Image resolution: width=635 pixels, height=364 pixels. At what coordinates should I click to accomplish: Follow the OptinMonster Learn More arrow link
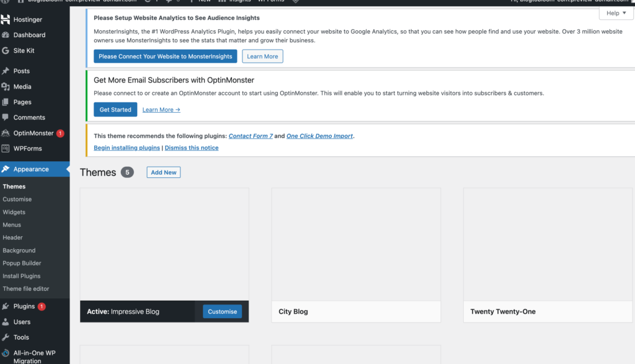pyautogui.click(x=161, y=110)
